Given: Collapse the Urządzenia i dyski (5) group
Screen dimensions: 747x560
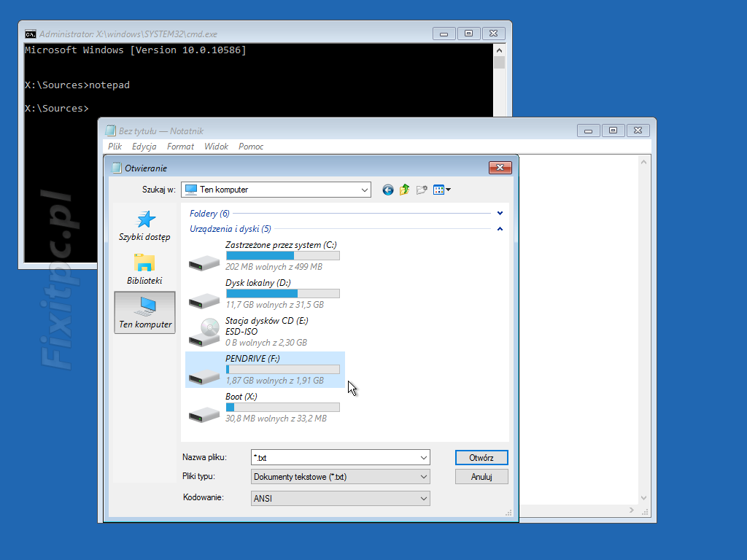Looking at the screenshot, I should click(x=500, y=229).
